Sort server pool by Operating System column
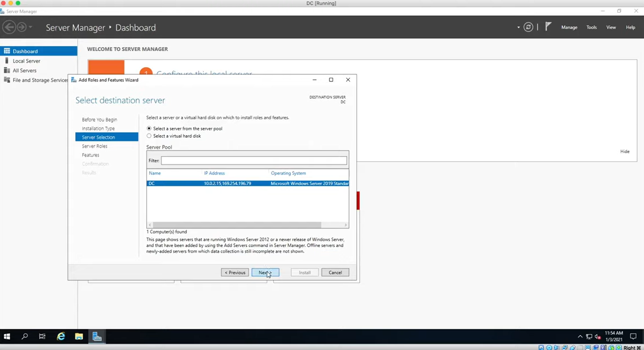The width and height of the screenshot is (644, 350). coord(288,173)
